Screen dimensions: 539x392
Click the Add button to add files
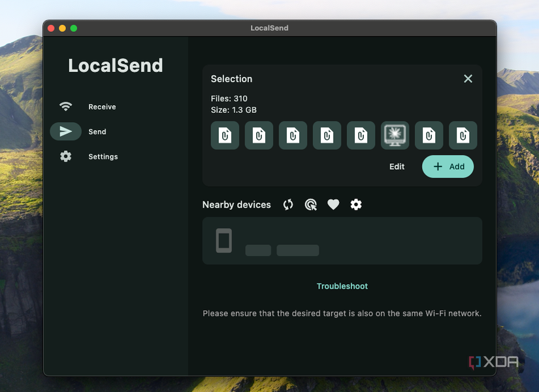[x=448, y=167]
